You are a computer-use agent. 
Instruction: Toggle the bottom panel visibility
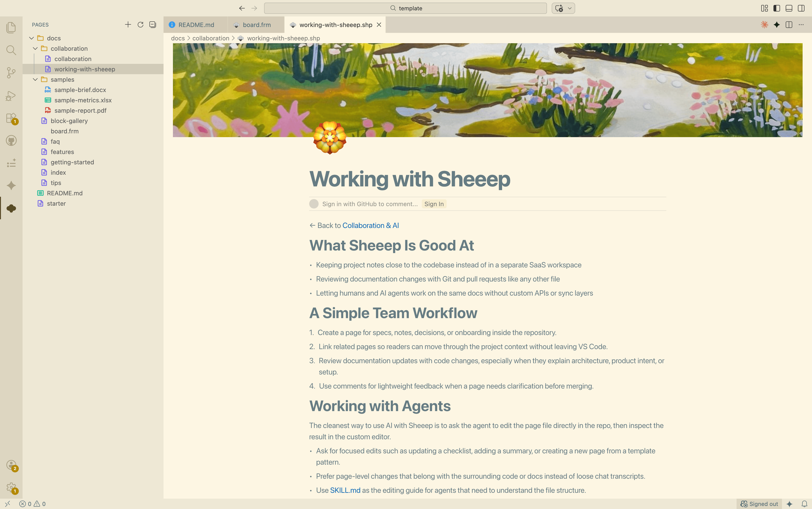[789, 8]
